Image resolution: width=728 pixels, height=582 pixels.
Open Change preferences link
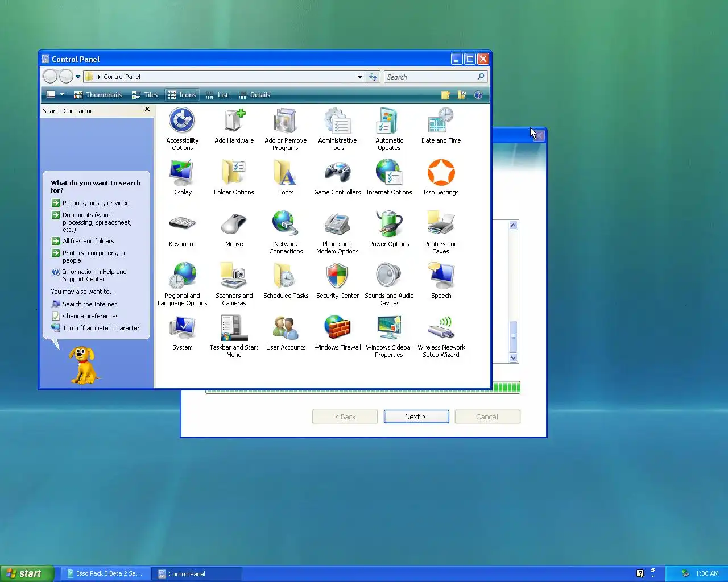tap(85, 316)
